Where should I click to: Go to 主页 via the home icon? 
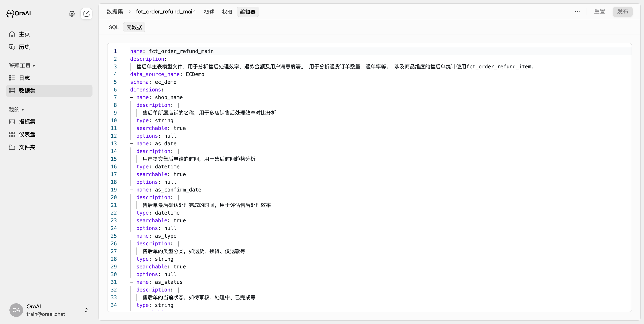click(12, 34)
